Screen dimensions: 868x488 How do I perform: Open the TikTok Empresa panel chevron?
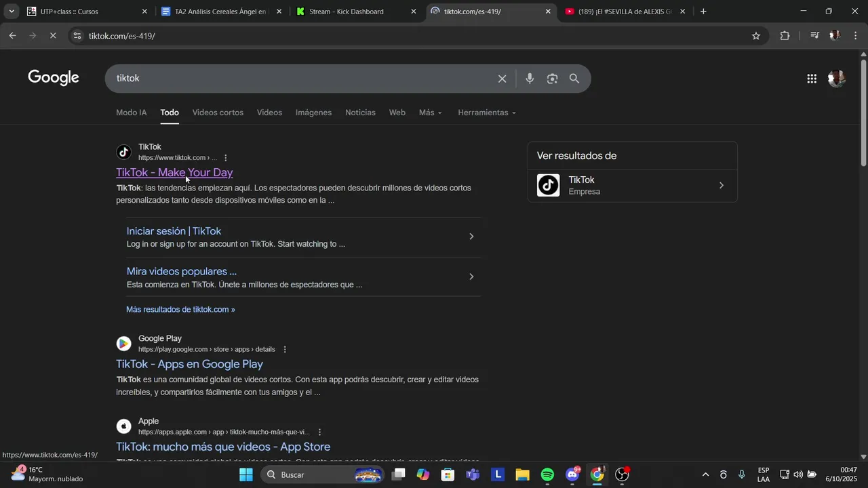click(721, 186)
